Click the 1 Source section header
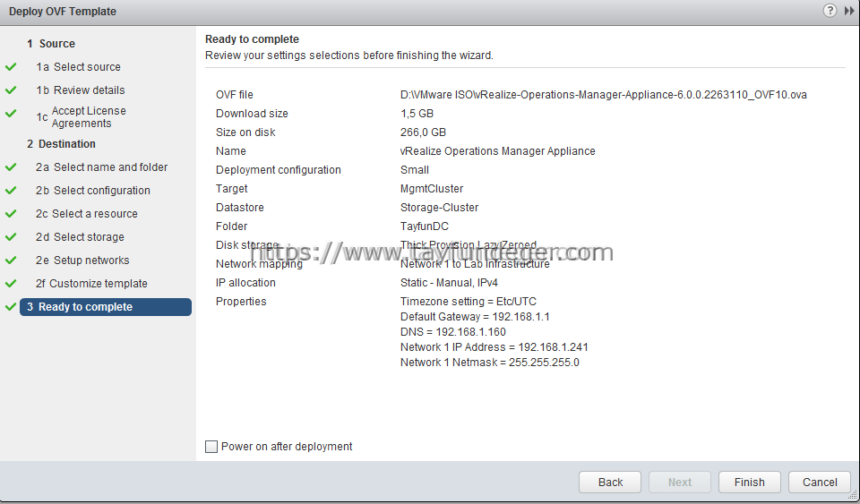Screen dimensions: 860x504 click(x=51, y=43)
